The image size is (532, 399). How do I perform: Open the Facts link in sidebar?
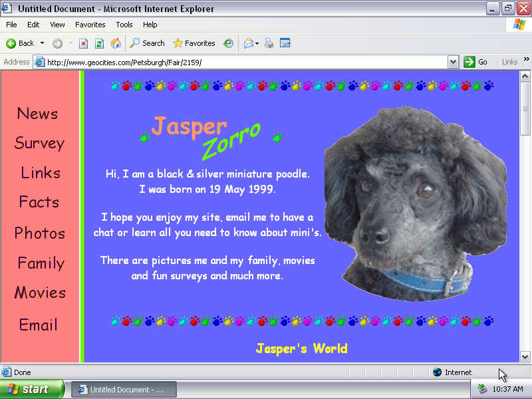point(39,202)
